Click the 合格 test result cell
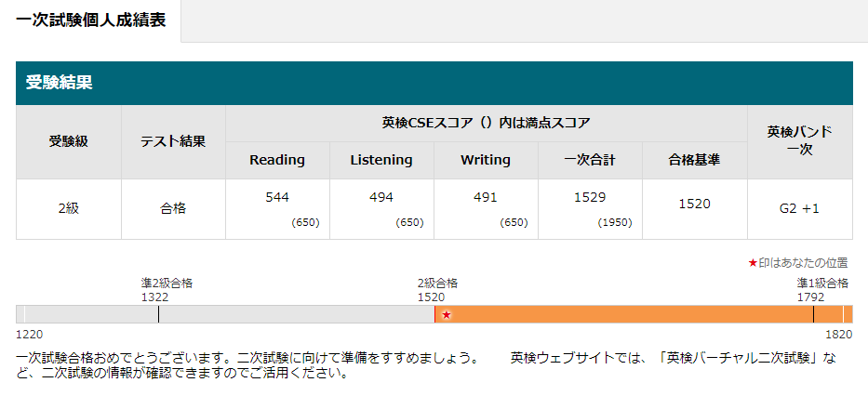 click(x=173, y=208)
